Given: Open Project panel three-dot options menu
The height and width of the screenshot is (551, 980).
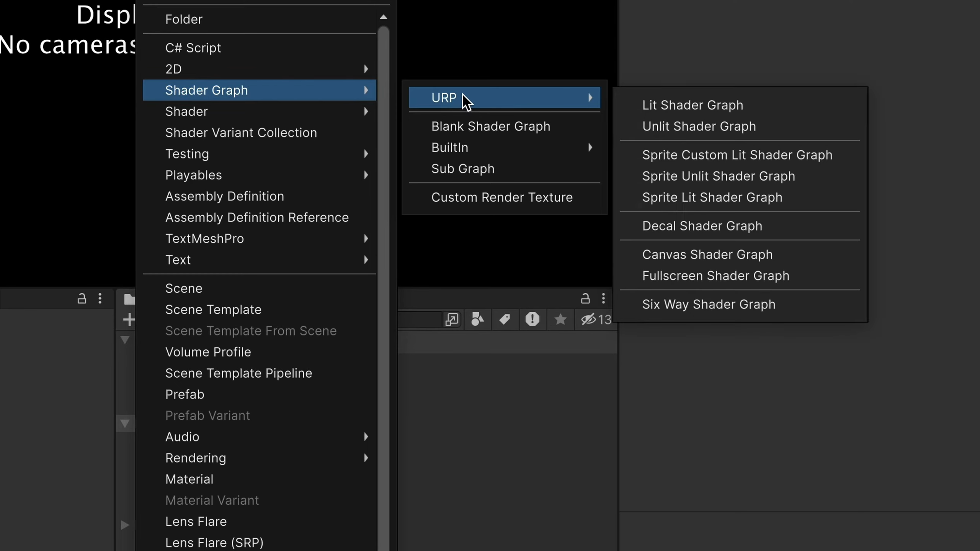Looking at the screenshot, I should coord(603,298).
